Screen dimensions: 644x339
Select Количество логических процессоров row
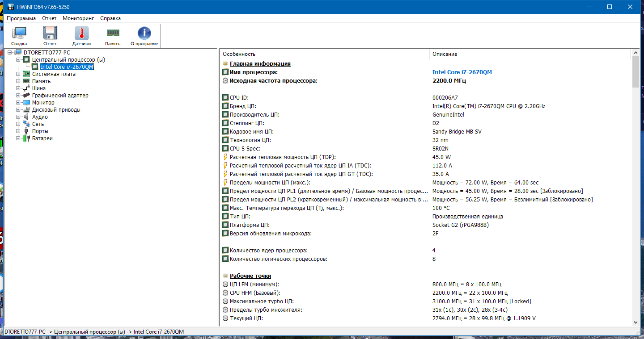(x=426, y=259)
